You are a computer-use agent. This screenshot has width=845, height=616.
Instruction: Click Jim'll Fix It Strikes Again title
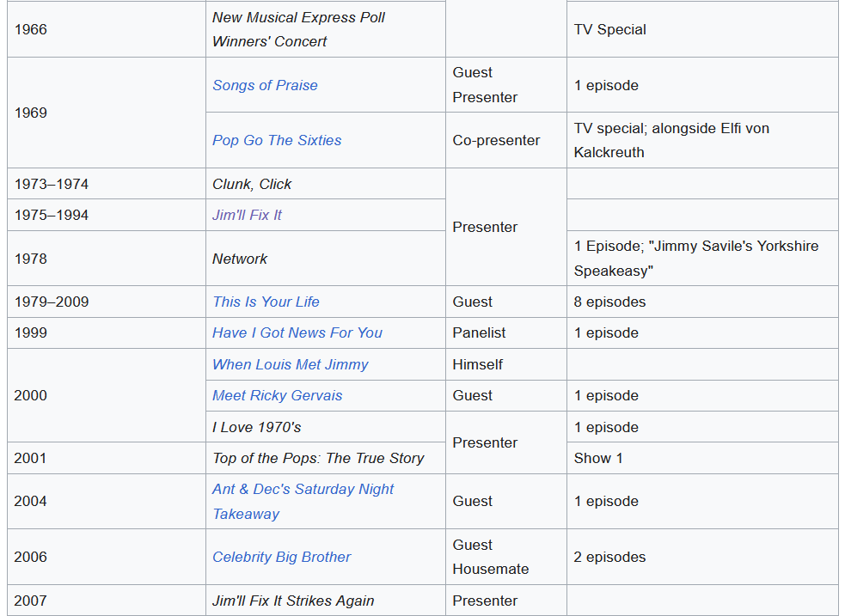292,601
